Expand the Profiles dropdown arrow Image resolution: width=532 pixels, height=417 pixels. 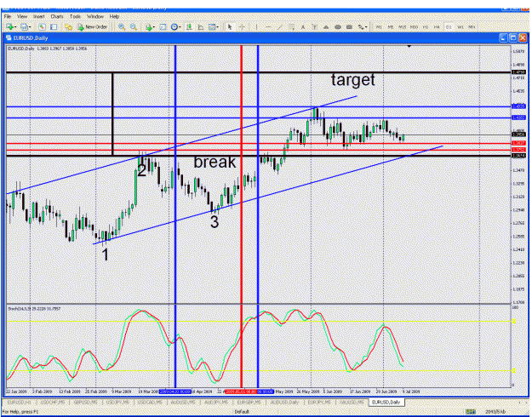pyautogui.click(x=30, y=27)
